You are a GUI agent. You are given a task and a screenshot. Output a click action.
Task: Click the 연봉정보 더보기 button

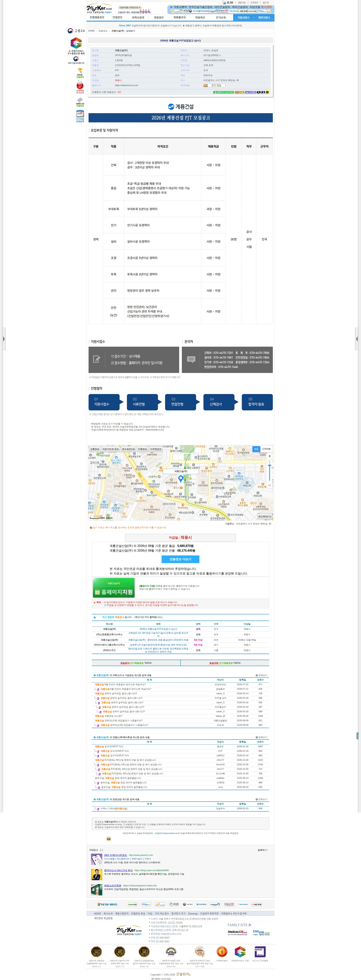point(180,559)
